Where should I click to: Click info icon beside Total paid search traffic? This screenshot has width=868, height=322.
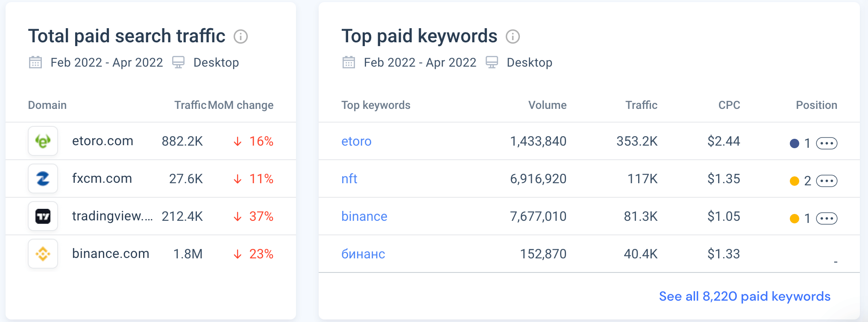(x=240, y=37)
